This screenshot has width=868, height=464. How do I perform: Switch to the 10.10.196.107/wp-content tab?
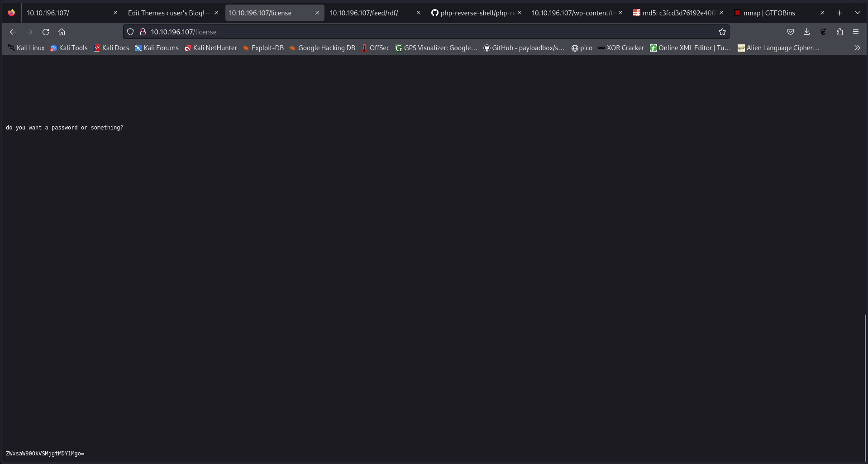pyautogui.click(x=577, y=13)
